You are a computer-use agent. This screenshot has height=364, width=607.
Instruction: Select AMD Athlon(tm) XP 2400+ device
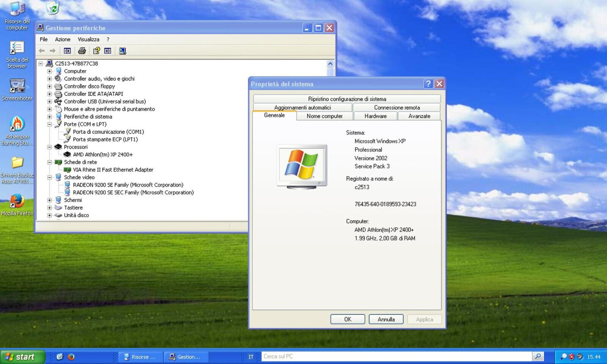coord(103,155)
